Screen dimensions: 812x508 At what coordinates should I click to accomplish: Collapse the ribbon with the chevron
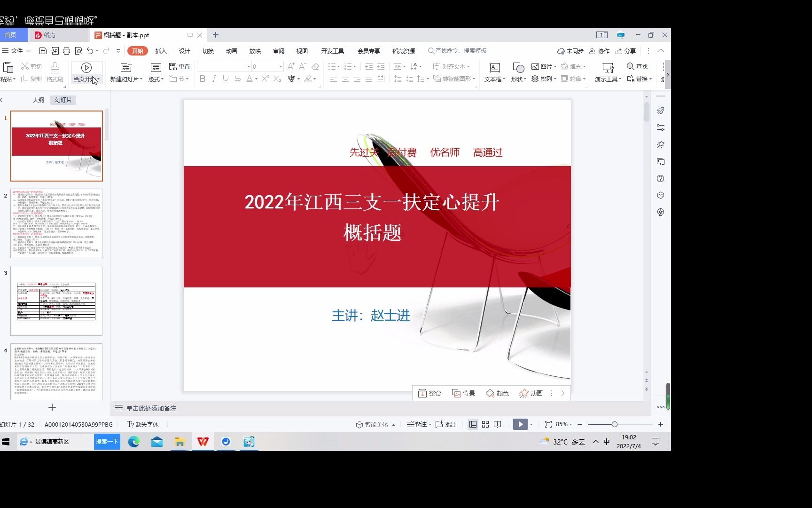click(661, 51)
